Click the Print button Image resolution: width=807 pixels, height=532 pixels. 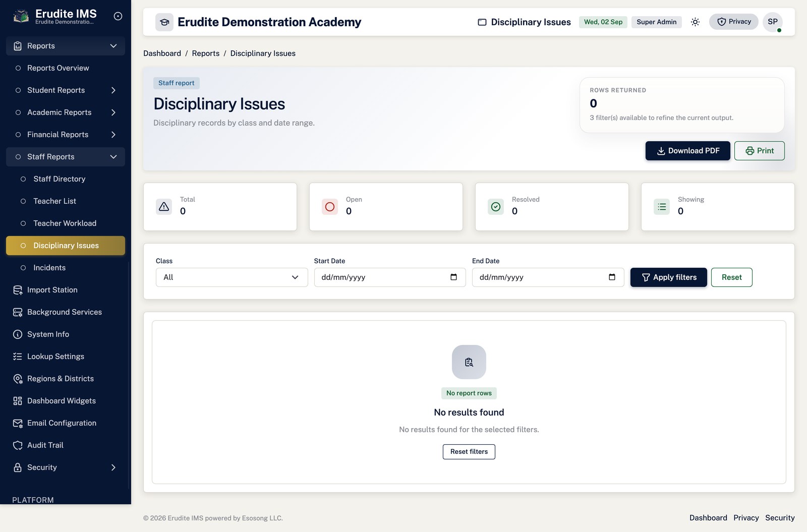pyautogui.click(x=760, y=151)
